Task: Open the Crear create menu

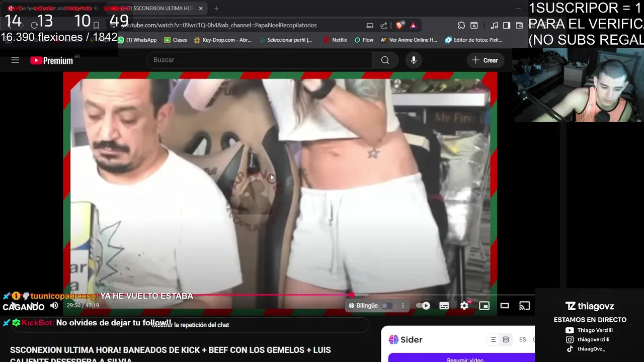Action: (x=485, y=60)
